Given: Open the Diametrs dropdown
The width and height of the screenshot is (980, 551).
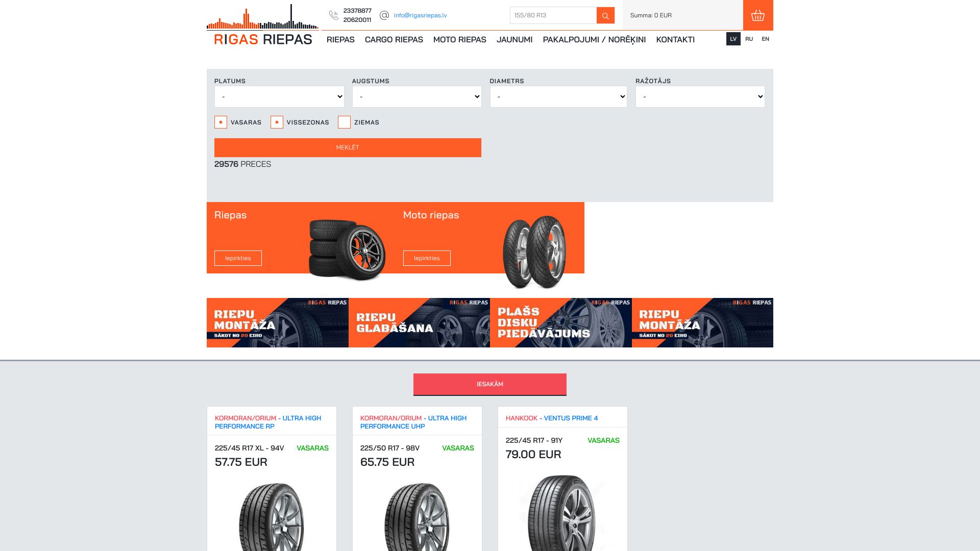Looking at the screenshot, I should (558, 97).
